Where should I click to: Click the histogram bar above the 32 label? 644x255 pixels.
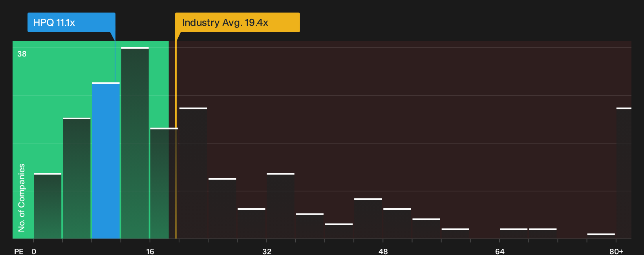pos(281,206)
